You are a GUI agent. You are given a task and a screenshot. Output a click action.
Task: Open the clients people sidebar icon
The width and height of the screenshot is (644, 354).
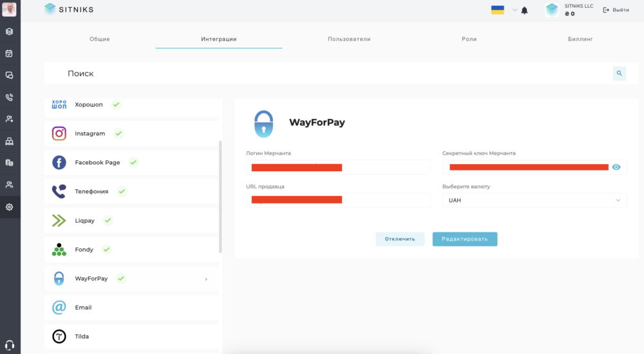(9, 185)
